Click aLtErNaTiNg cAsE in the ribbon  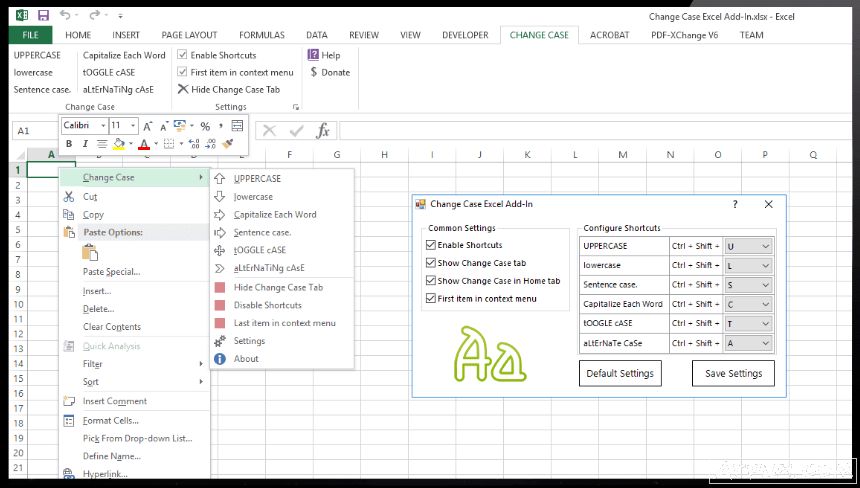[x=118, y=89]
